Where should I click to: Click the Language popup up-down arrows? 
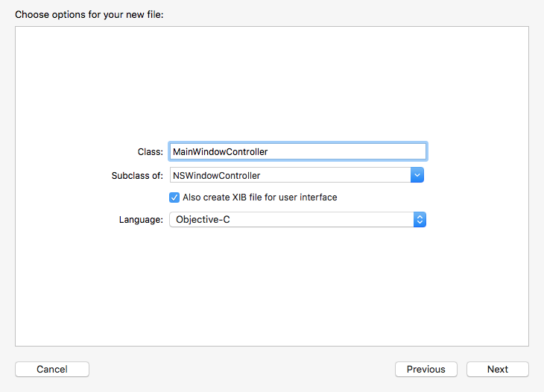coord(420,220)
